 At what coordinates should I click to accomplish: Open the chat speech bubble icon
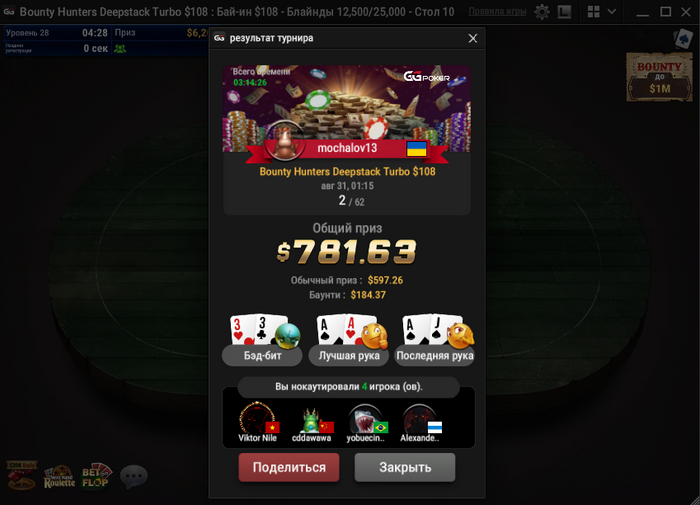[x=134, y=476]
